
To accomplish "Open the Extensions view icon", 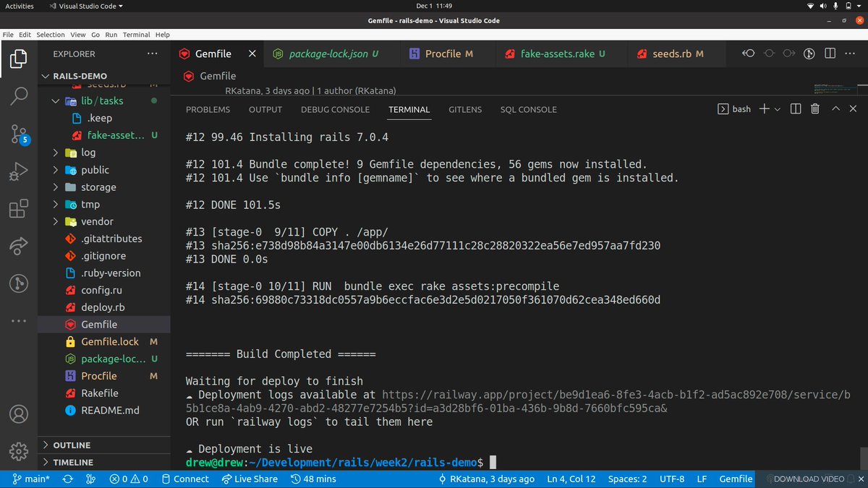I will coord(19,210).
